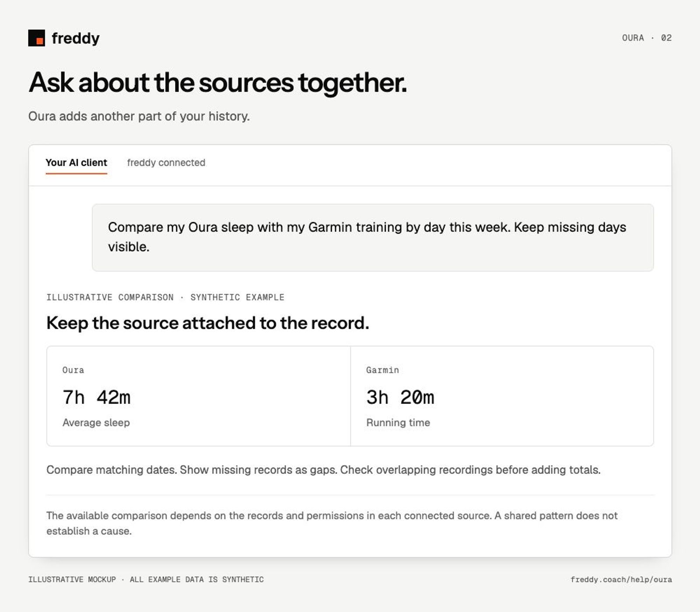
Task: Click the Oura adds another part subtitle
Action: pos(139,116)
